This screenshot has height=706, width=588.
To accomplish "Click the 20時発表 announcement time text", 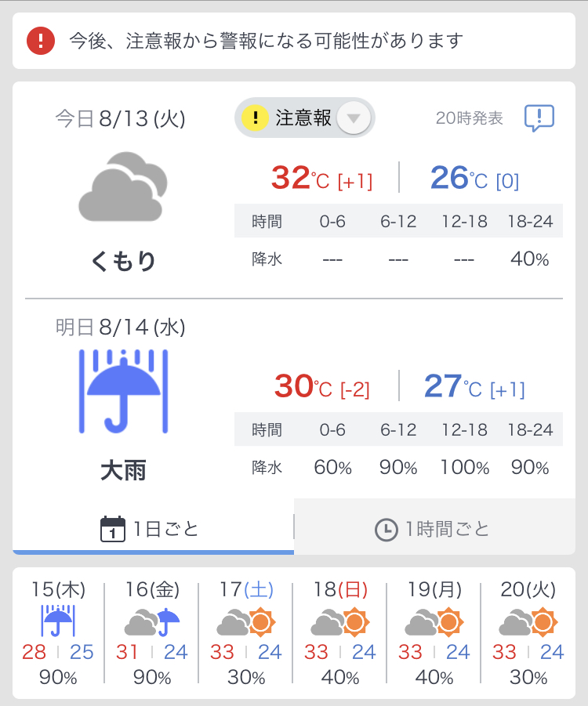I will 469,118.
